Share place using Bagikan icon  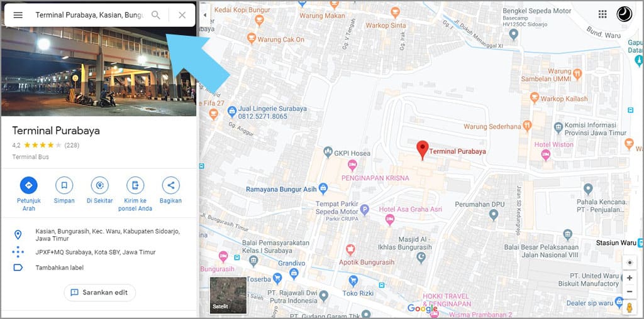(170, 185)
